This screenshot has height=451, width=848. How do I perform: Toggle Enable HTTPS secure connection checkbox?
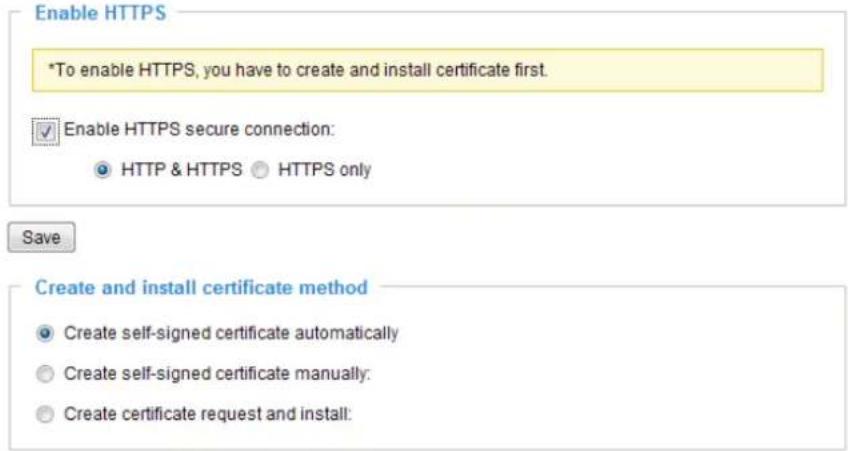45,131
